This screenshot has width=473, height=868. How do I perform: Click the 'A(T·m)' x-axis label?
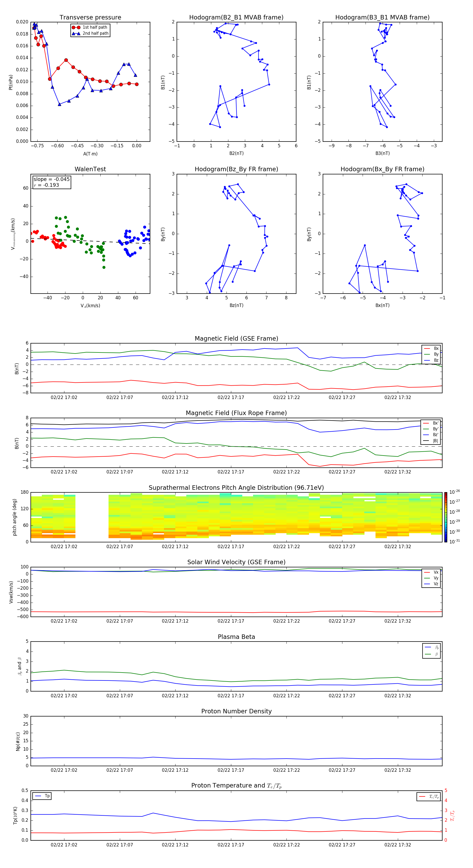click(x=90, y=154)
